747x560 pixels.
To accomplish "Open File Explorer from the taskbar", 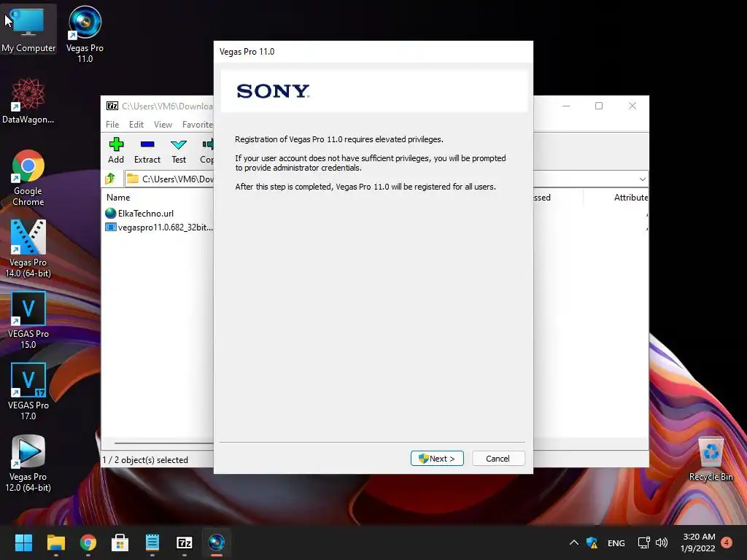I will [x=55, y=542].
